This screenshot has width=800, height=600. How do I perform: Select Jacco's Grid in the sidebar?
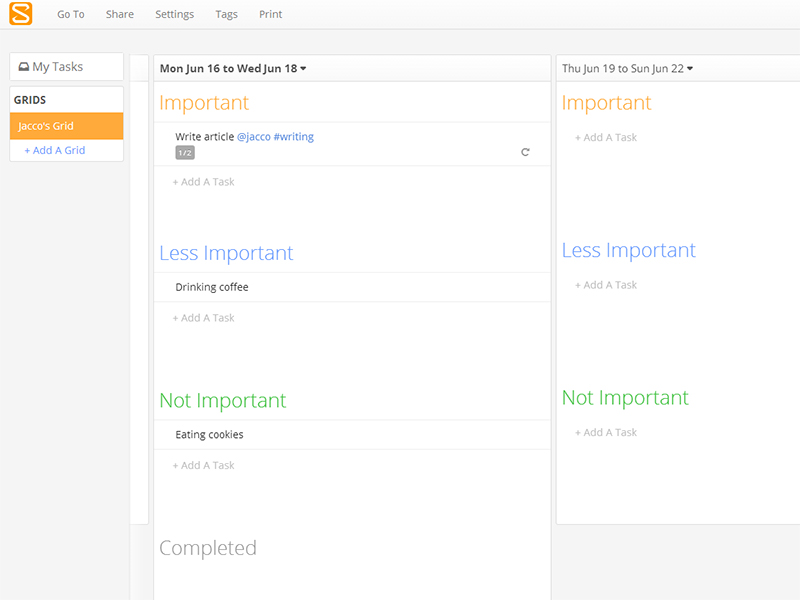(66, 126)
